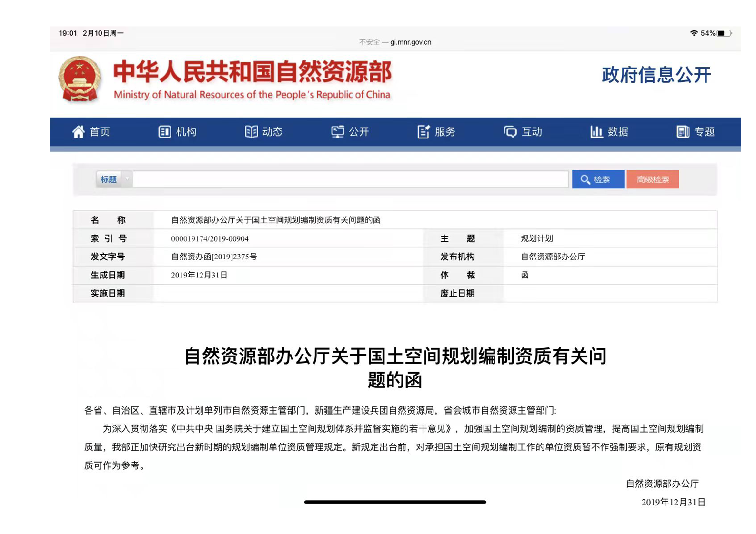This screenshot has height=534, width=756.
Task: Click the 公开 monitor icon in navbar
Action: 337,132
